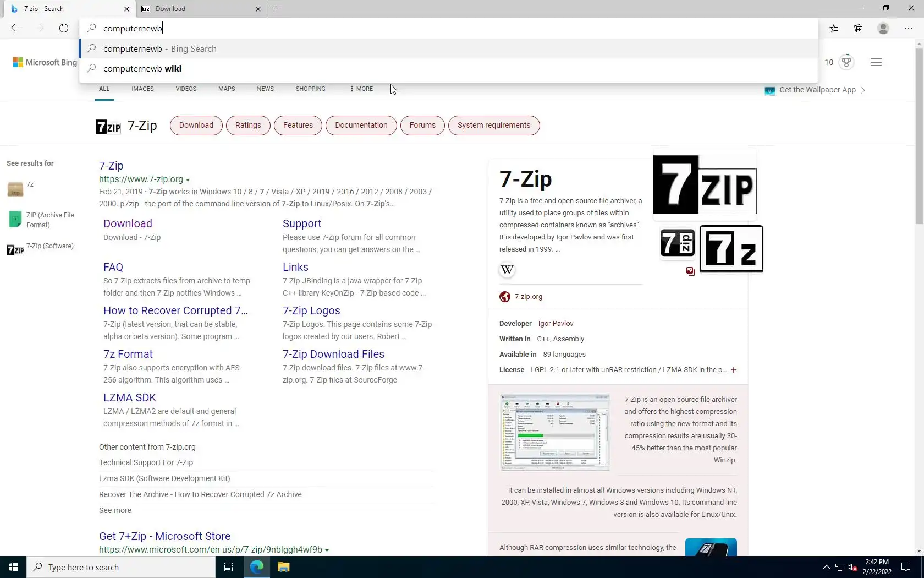Click the Download pill button for 7-Zip
Viewport: 924px width, 578px height.
click(x=196, y=125)
